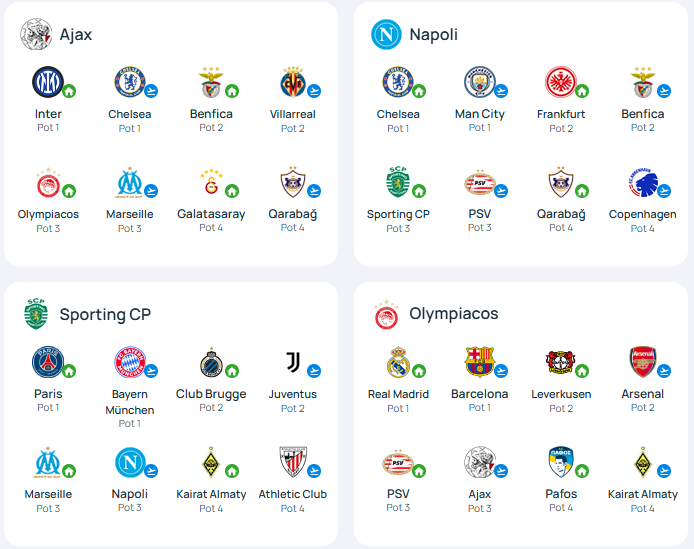Click Kairat Almaty name in Olympiacos card
The image size is (694, 549).
[643, 494]
